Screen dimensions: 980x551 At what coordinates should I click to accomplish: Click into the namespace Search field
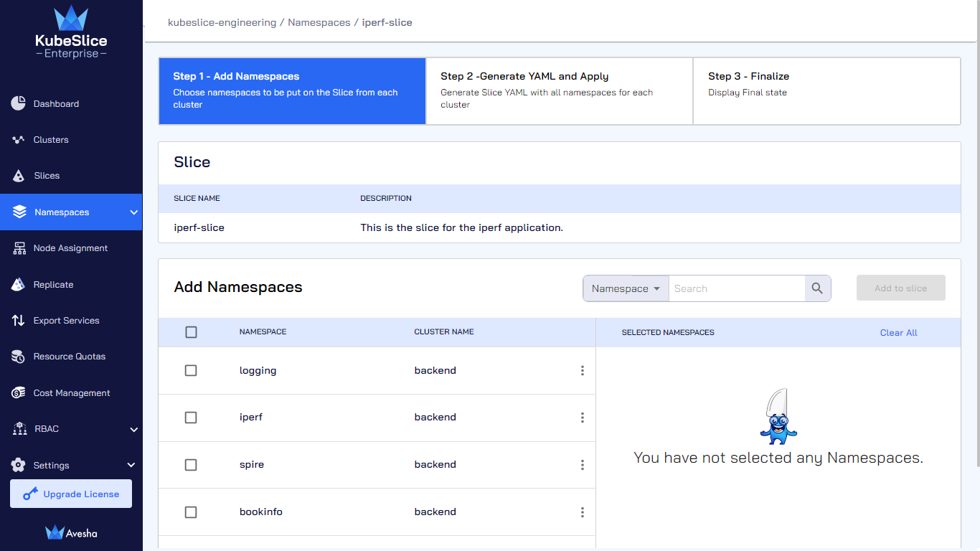tap(737, 288)
